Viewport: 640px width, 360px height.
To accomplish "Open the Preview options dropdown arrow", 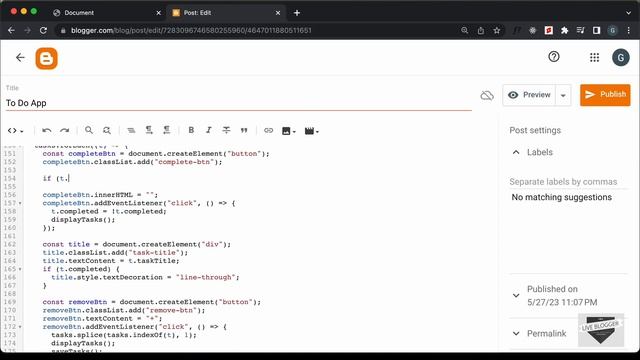I will coord(563,96).
